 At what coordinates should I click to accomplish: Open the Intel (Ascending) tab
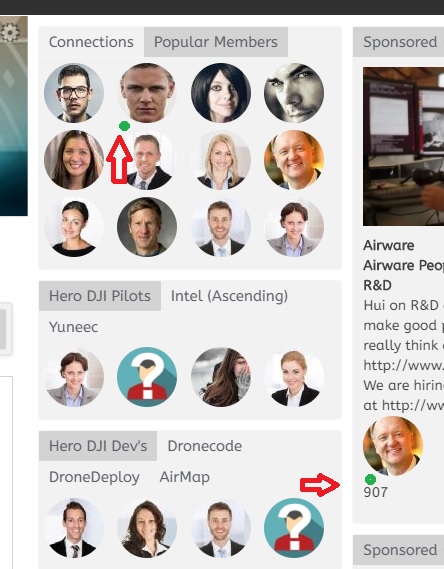tap(229, 296)
